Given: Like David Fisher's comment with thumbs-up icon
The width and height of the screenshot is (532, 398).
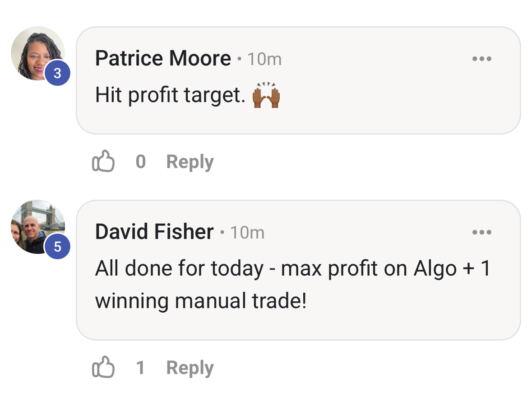Looking at the screenshot, I should point(103,367).
